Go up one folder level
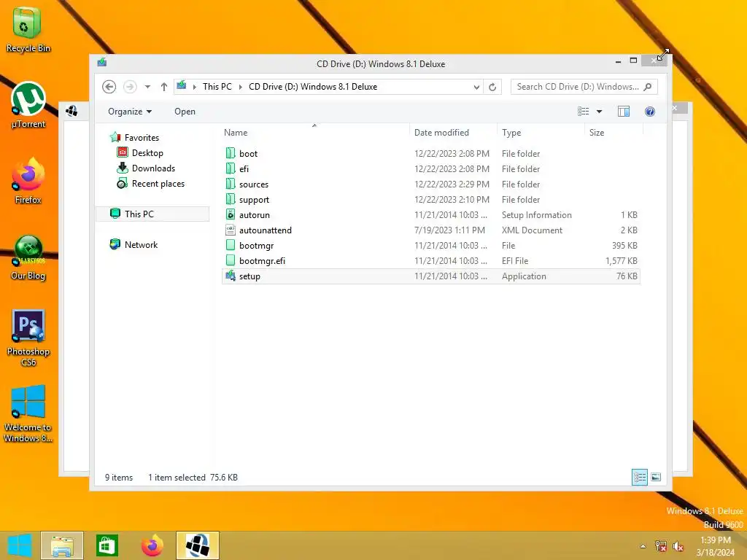Screen dimensions: 747x560 point(164,87)
